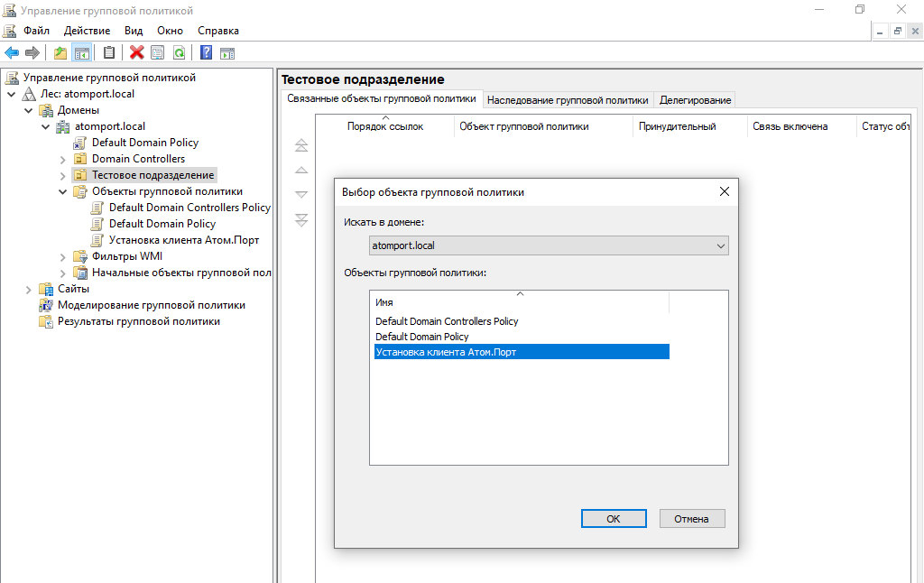Toggle the Show/Hide Console Tree icon
Image resolution: width=924 pixels, height=583 pixels.
pyautogui.click(x=81, y=53)
